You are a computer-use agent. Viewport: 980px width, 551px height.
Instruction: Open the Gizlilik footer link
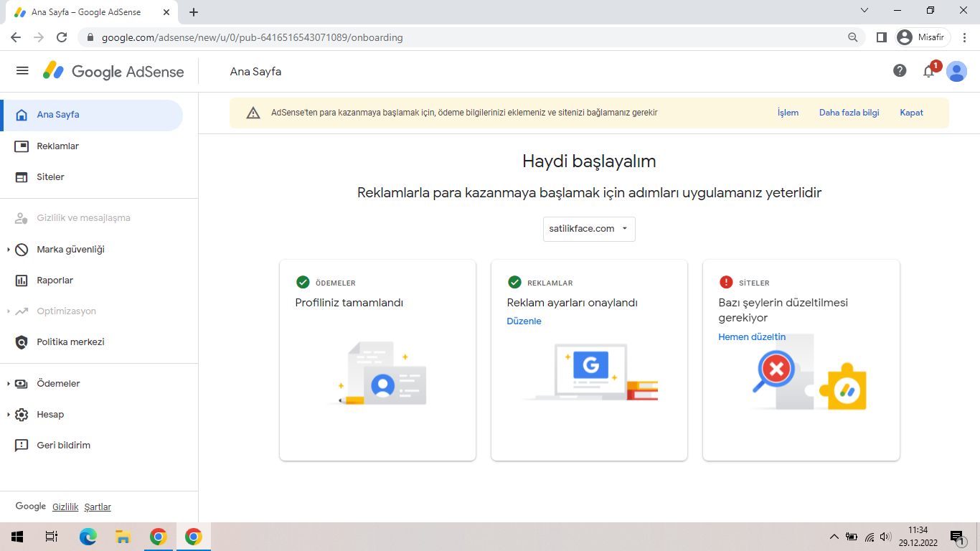pos(65,507)
